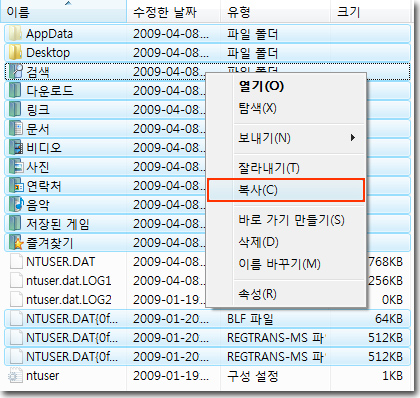Image resolution: width=420 pixels, height=398 pixels.
Task: Select the NTUSER.DAT file name
Action: [60, 262]
